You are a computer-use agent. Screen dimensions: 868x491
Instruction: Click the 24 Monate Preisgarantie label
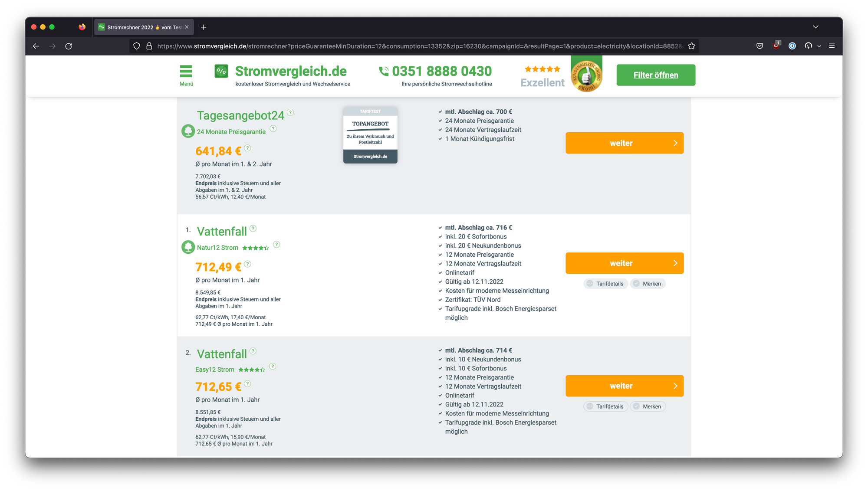tap(231, 132)
